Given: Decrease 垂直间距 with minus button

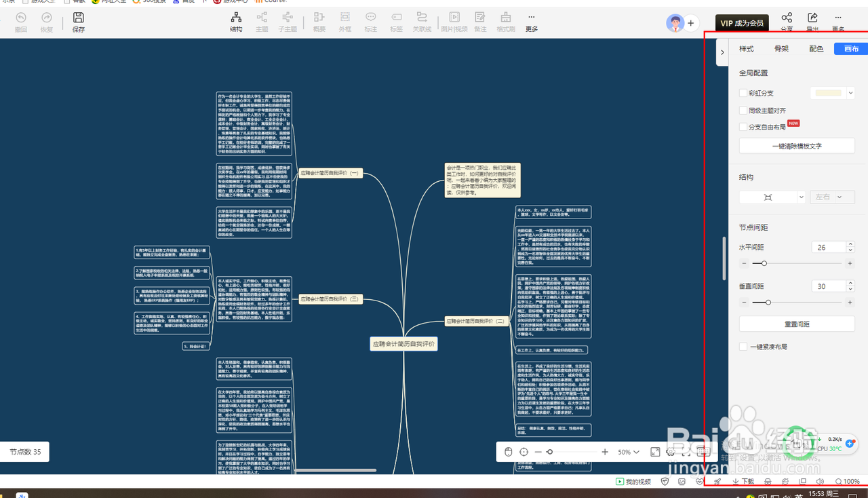Looking at the screenshot, I should [744, 303].
